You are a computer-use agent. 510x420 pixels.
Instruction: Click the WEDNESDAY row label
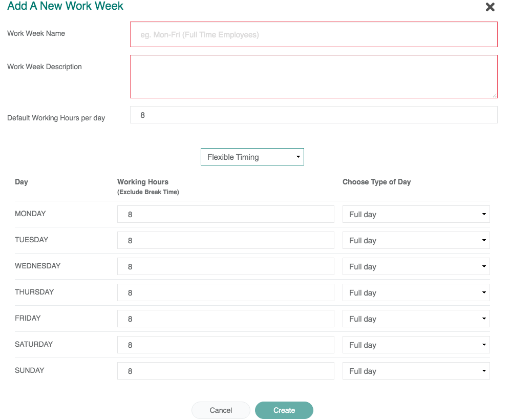pyautogui.click(x=38, y=266)
